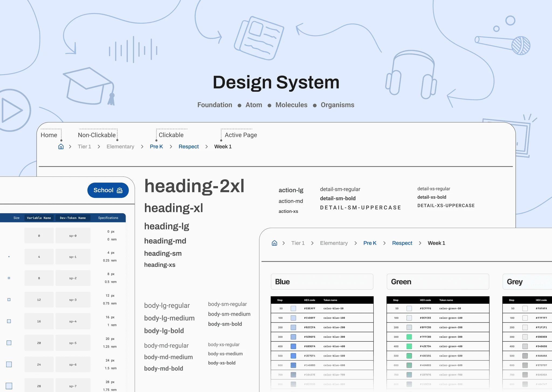Click the Specifications column header
The height and width of the screenshot is (392, 552).
(108, 218)
